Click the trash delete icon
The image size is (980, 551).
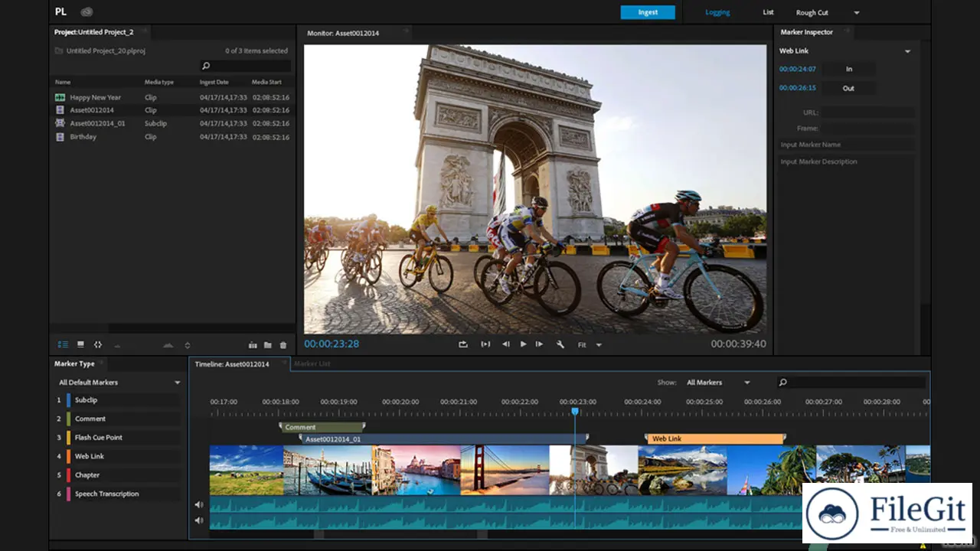(283, 345)
